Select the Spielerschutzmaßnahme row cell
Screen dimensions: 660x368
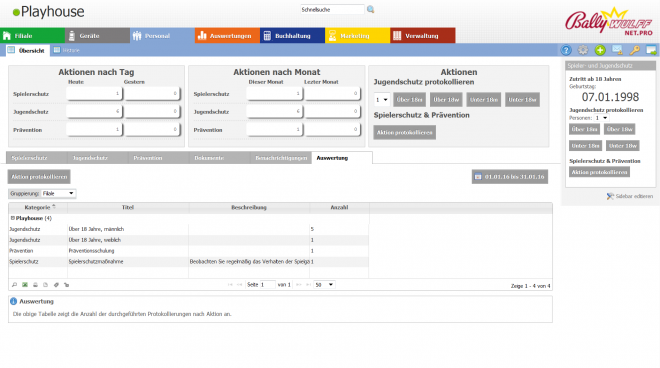[x=128, y=261]
